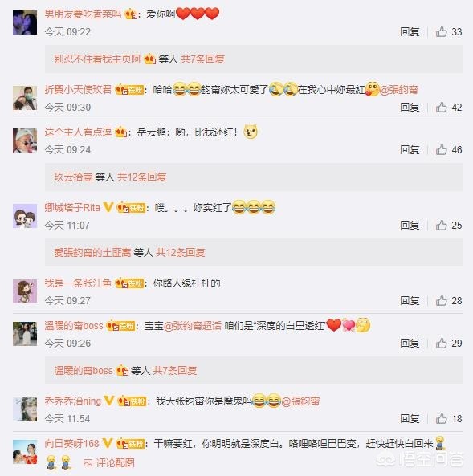Click thumbs-up on 折翼小天使玫君's comment
This screenshot has height=476, width=473.
click(x=441, y=108)
